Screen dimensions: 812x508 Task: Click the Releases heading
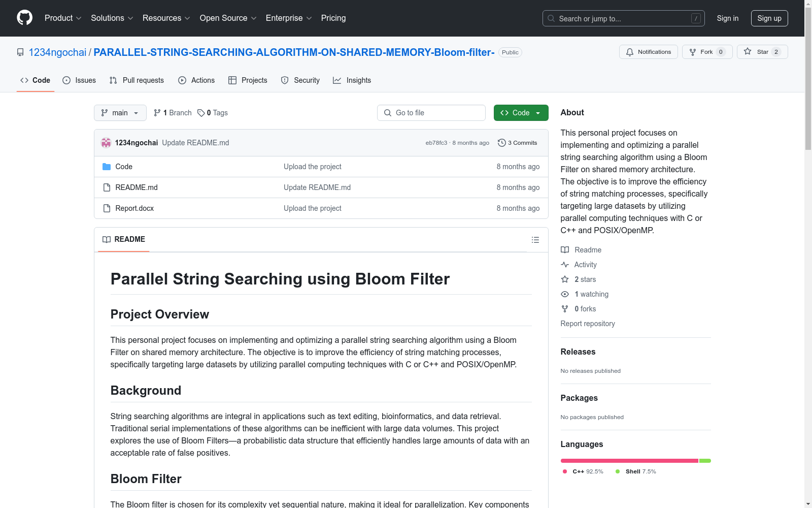point(578,352)
